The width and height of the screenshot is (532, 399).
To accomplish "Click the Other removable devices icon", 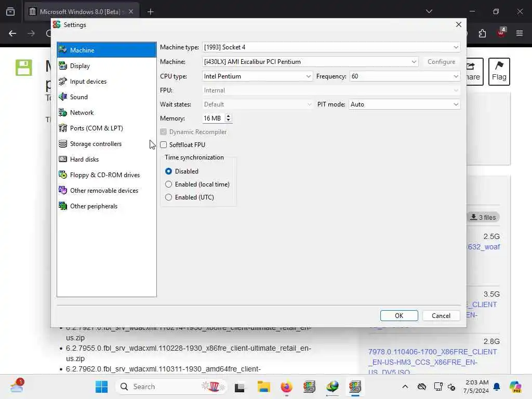I will point(63,190).
